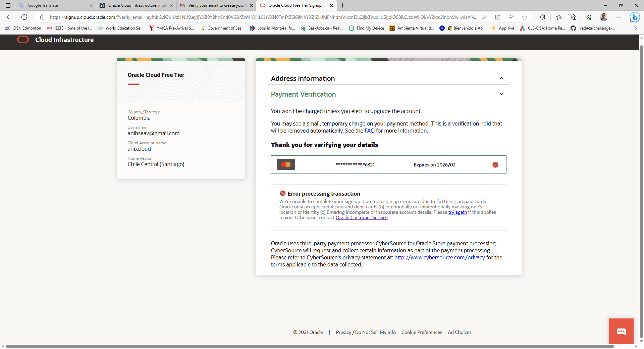Open Jobs in Montréal bookmark

click(x=273, y=28)
